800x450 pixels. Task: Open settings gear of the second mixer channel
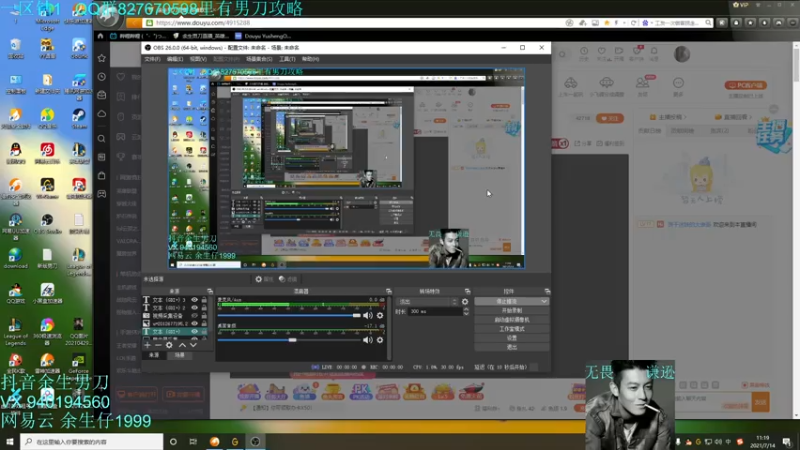tap(380, 340)
